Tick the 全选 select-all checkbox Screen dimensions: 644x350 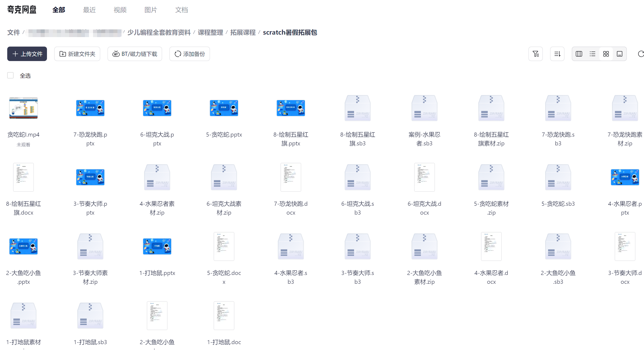(10, 75)
